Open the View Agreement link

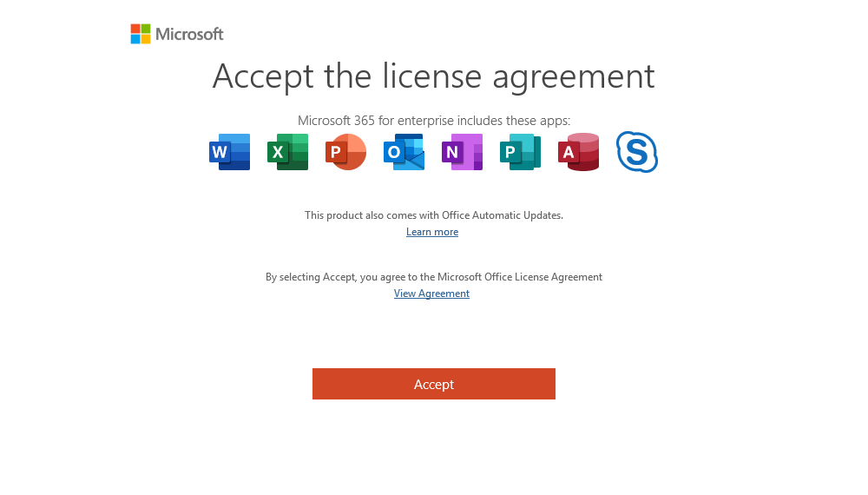click(x=431, y=294)
